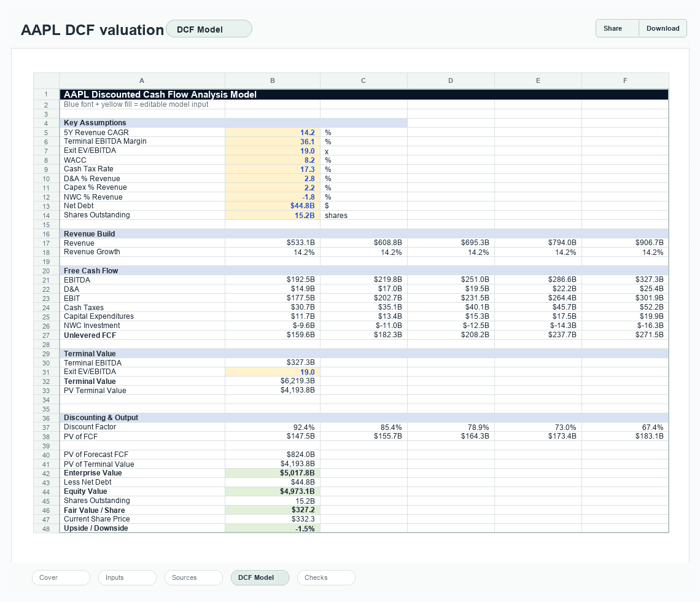Image resolution: width=700 pixels, height=602 pixels.
Task: Select the Fair Value / Share cell $327.2
Action: click(x=272, y=510)
